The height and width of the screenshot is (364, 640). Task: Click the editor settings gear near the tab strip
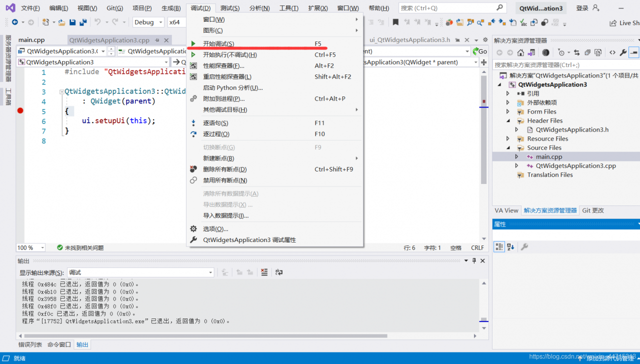click(x=485, y=40)
